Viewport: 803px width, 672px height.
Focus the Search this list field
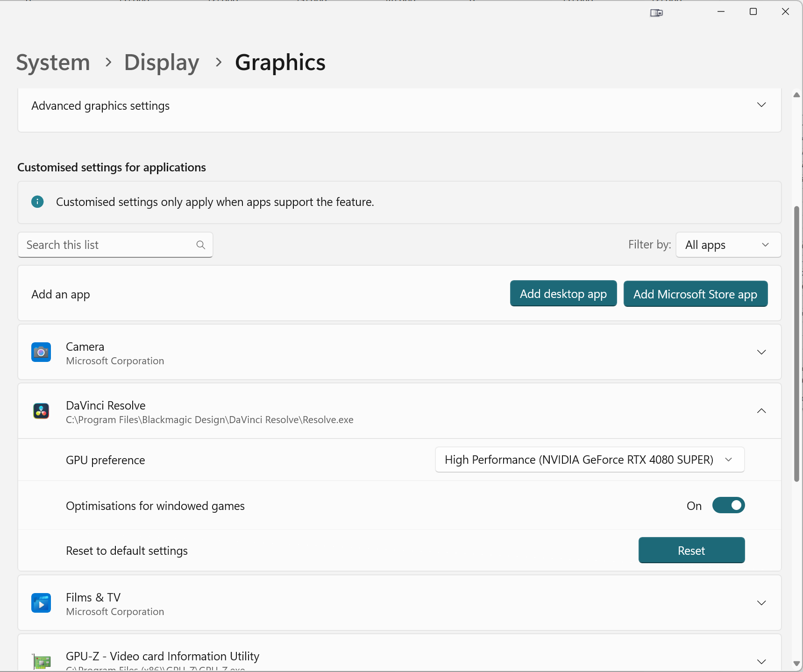coord(115,245)
